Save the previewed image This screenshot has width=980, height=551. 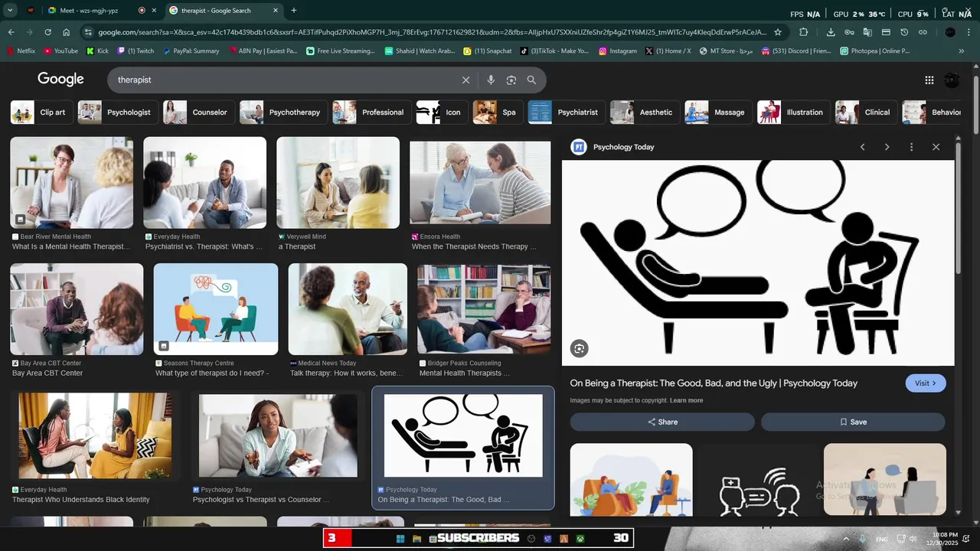(x=853, y=422)
